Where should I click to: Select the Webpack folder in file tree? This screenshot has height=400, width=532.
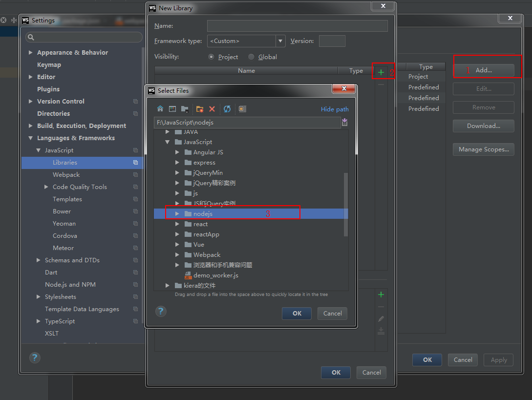click(251, 255)
